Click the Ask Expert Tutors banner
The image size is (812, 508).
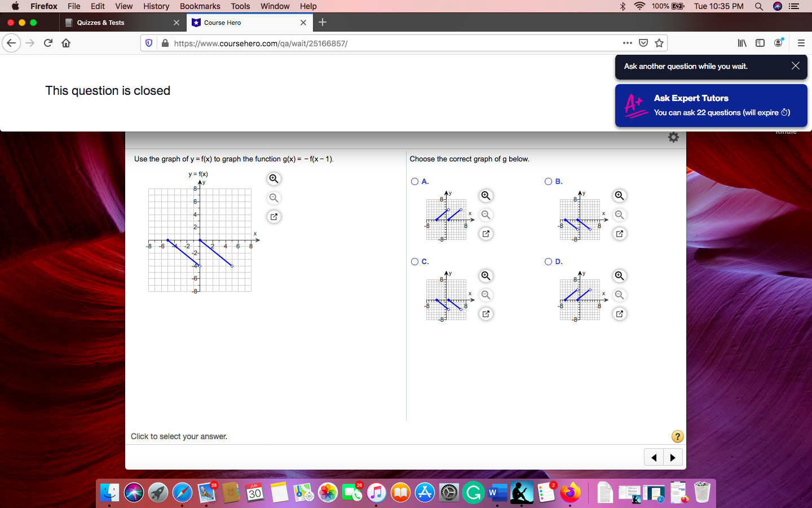(x=710, y=105)
